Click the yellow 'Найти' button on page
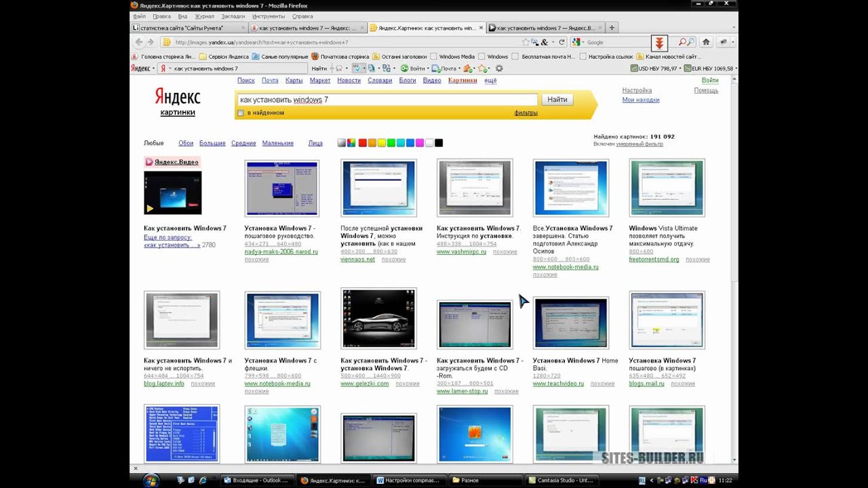The height and width of the screenshot is (488, 868). 557,100
